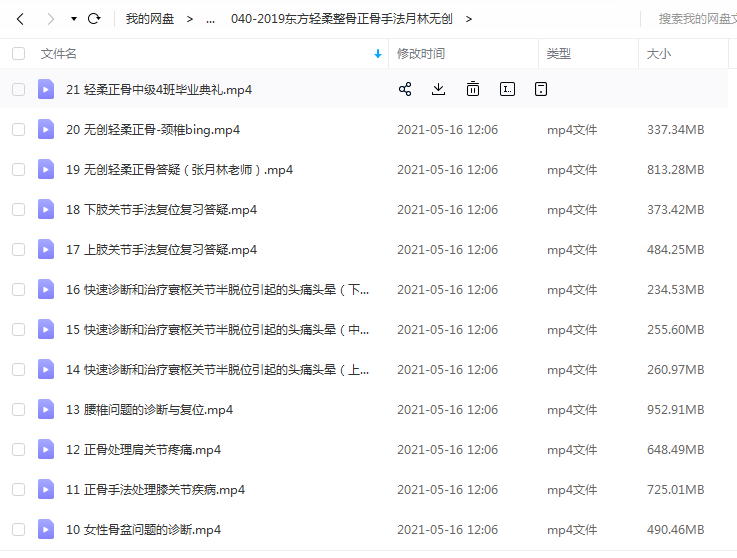The height and width of the screenshot is (558, 737).
Task: Check the box for 20 无创轻柔正骨-颈椎bing
Action: tap(18, 129)
